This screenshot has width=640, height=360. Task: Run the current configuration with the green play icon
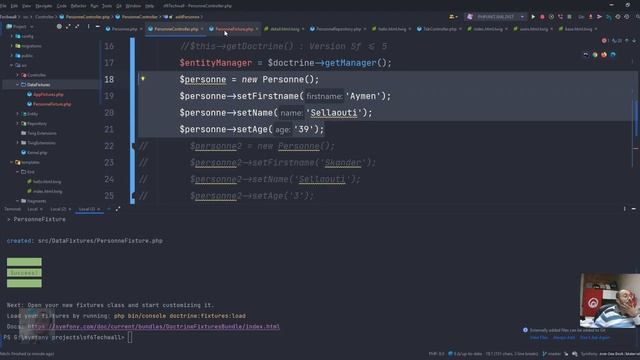pos(533,17)
